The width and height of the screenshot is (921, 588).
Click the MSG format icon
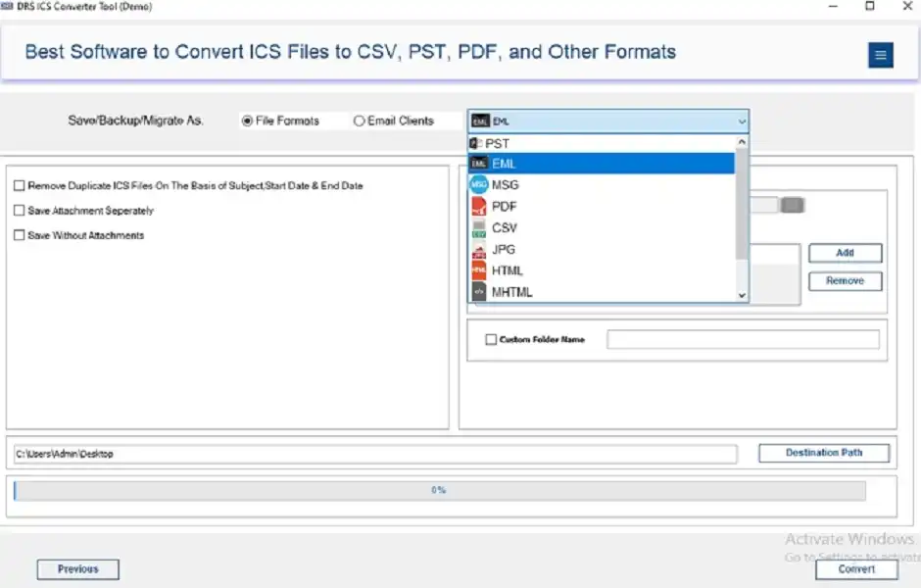479,184
